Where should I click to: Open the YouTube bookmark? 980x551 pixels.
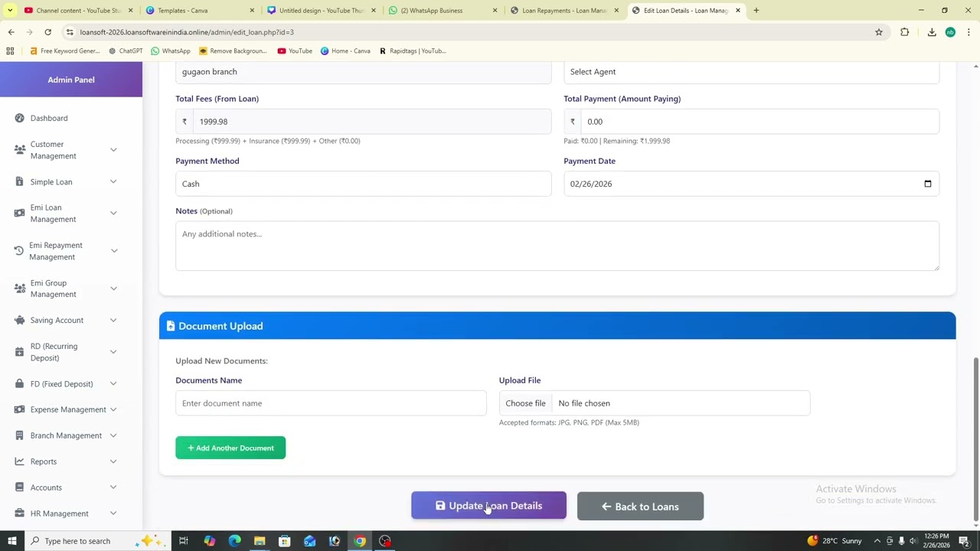point(295,51)
